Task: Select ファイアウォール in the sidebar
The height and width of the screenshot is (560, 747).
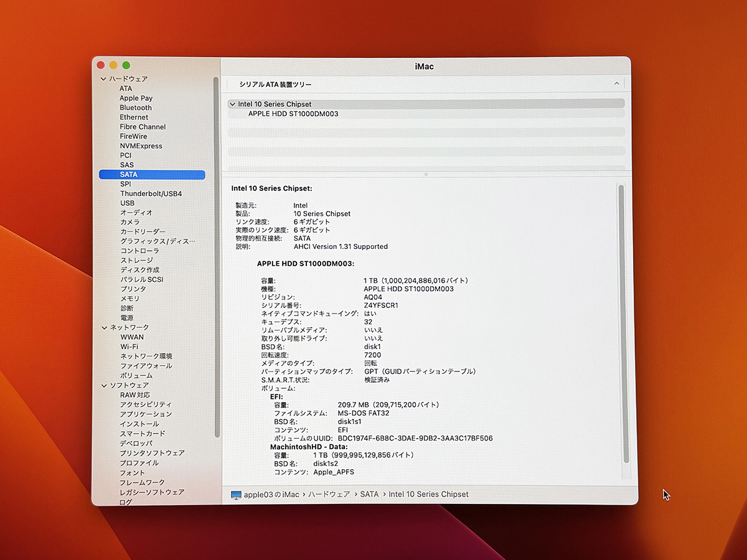Action: click(x=146, y=366)
